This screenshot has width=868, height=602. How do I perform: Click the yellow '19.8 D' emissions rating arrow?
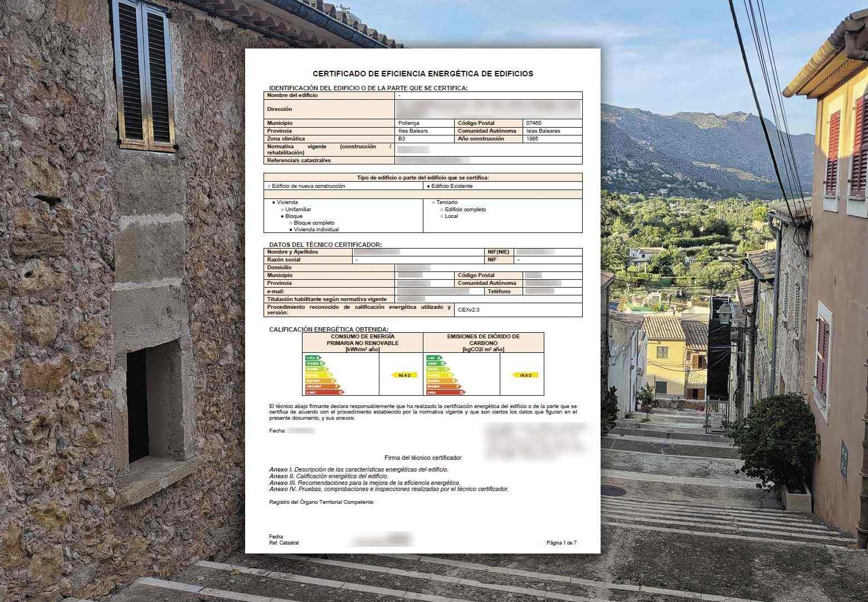(x=525, y=376)
